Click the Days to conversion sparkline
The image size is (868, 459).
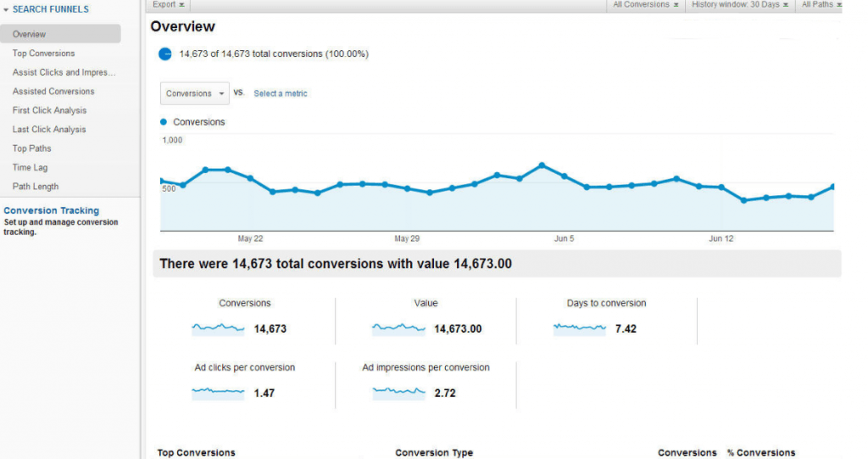580,328
